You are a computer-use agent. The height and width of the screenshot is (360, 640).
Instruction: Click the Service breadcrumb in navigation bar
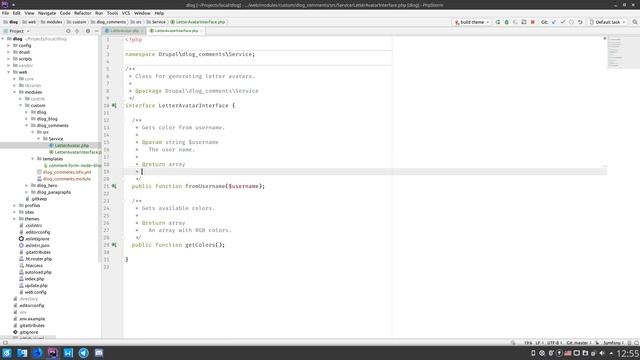[156, 22]
